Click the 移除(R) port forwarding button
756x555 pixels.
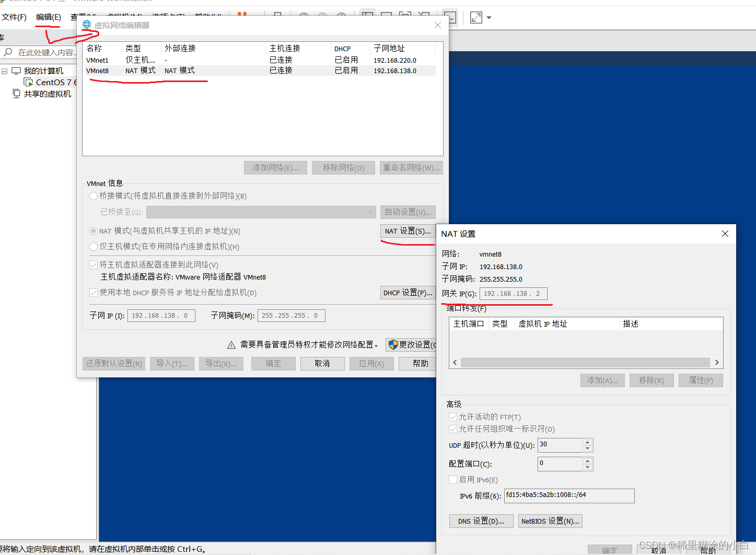pos(652,380)
